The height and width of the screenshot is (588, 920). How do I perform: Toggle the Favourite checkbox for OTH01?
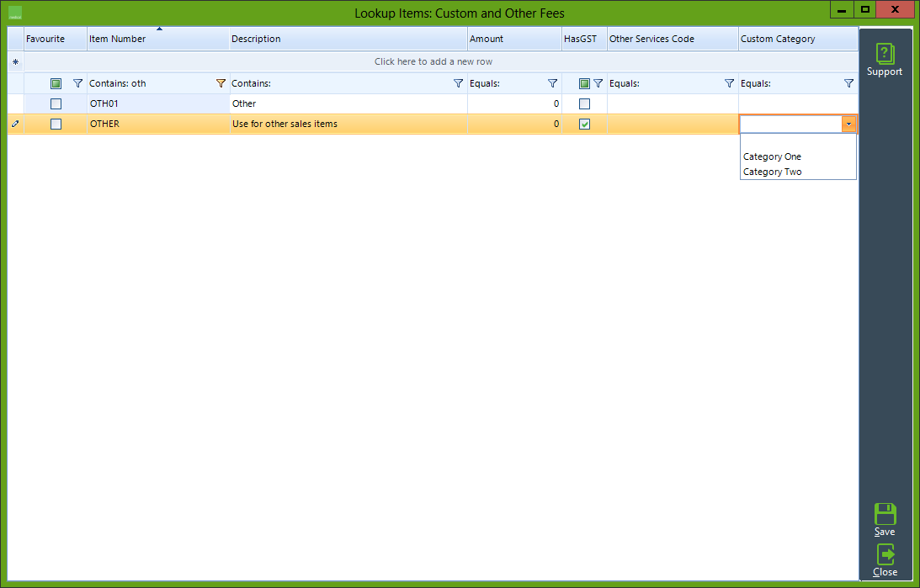pyautogui.click(x=55, y=103)
